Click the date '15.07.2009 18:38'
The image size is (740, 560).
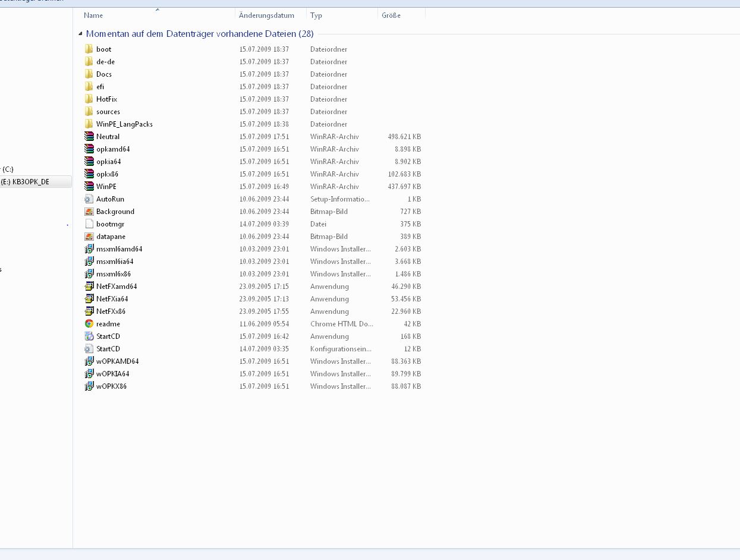pyautogui.click(x=264, y=124)
